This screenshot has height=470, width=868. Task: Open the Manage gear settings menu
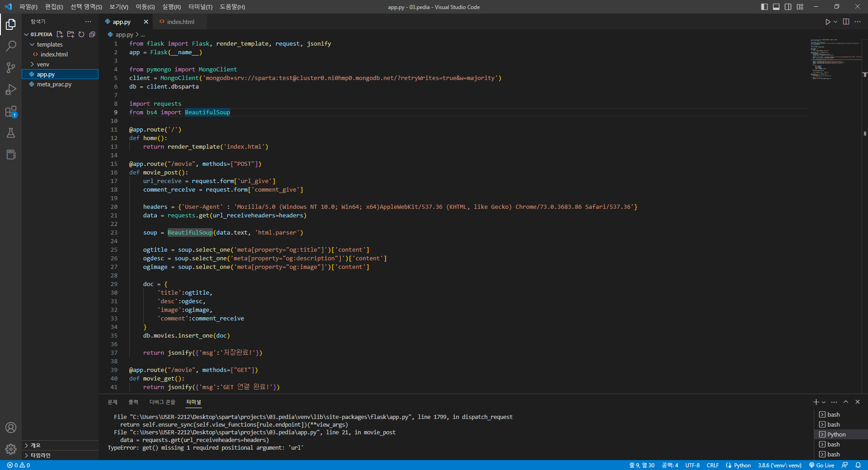point(11,449)
